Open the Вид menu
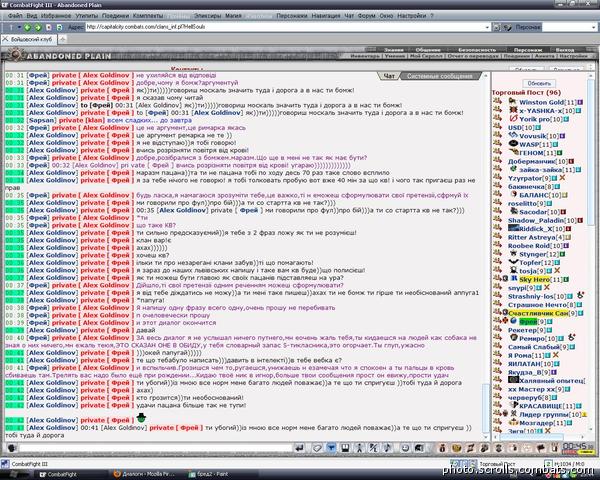 tap(32, 16)
